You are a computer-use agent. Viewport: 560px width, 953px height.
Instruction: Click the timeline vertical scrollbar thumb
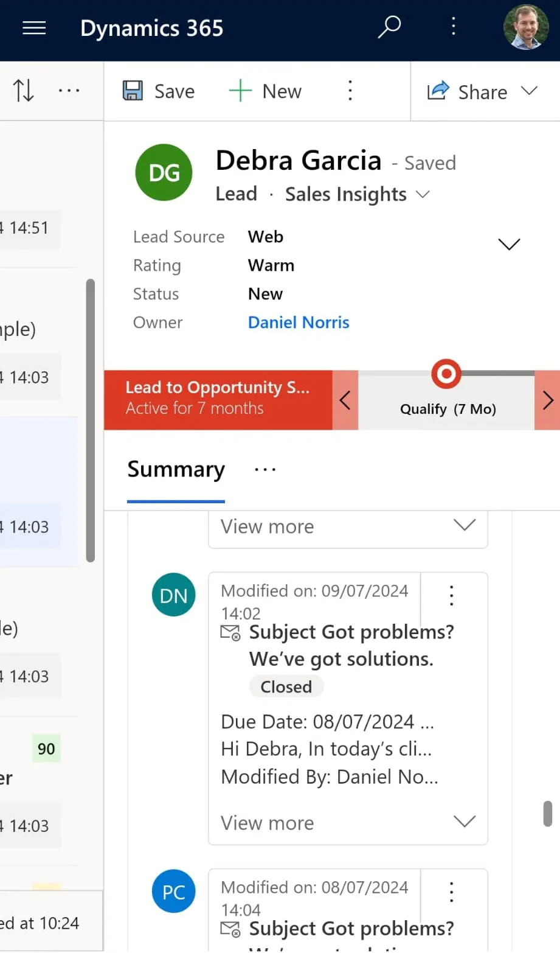pyautogui.click(x=548, y=814)
